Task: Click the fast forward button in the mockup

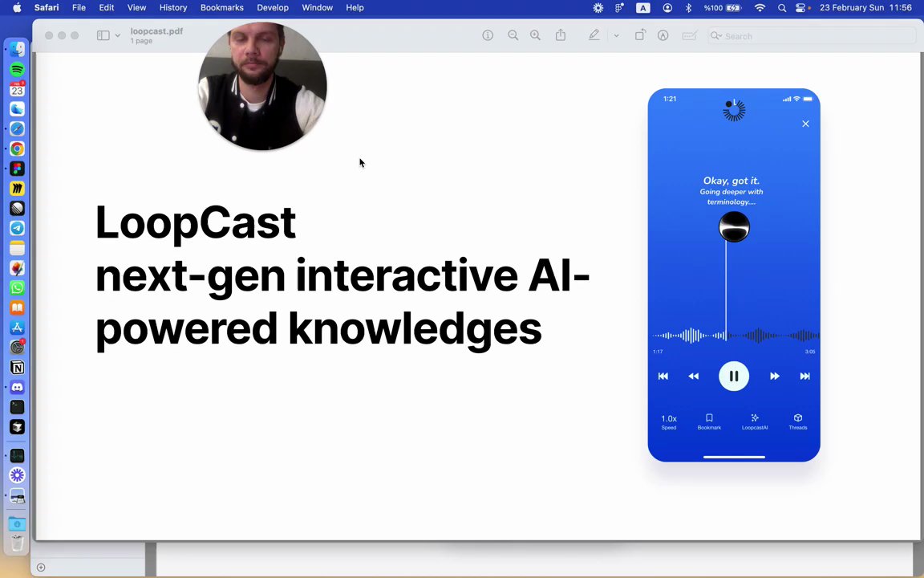Action: (774, 377)
